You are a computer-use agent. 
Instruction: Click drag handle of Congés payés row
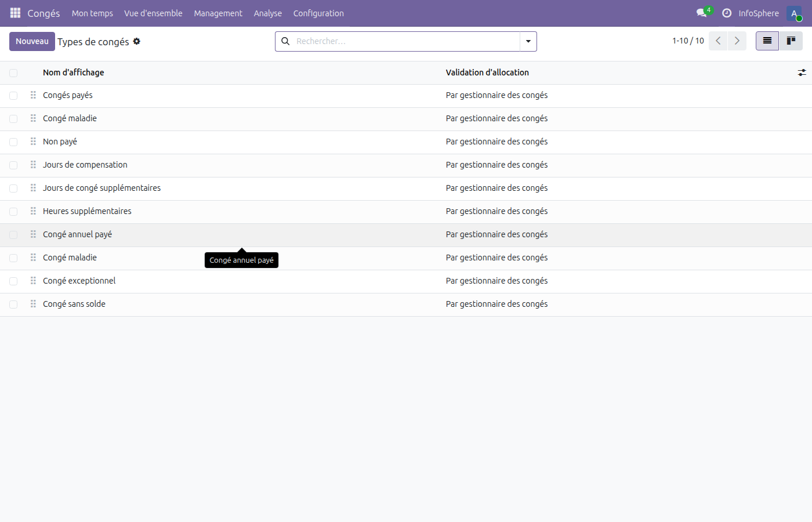click(33, 95)
